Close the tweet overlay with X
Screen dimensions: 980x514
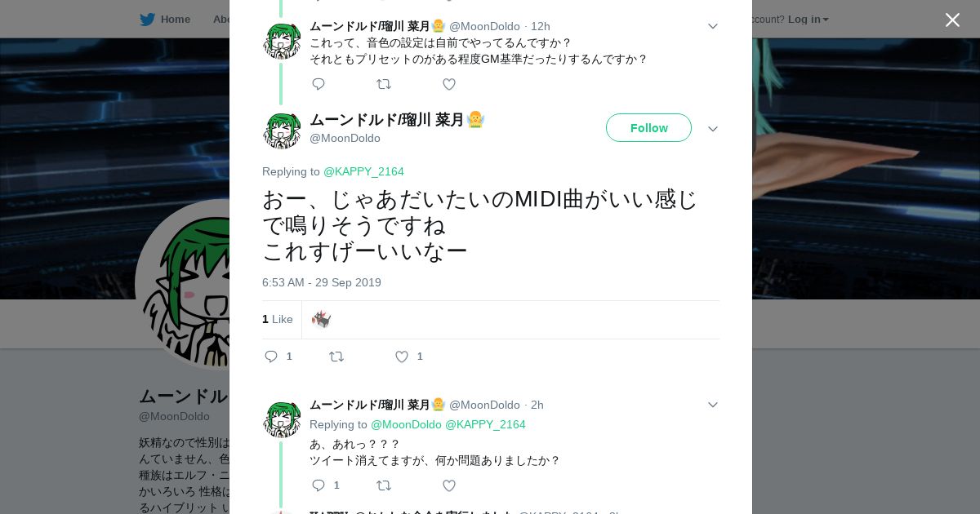(x=952, y=20)
